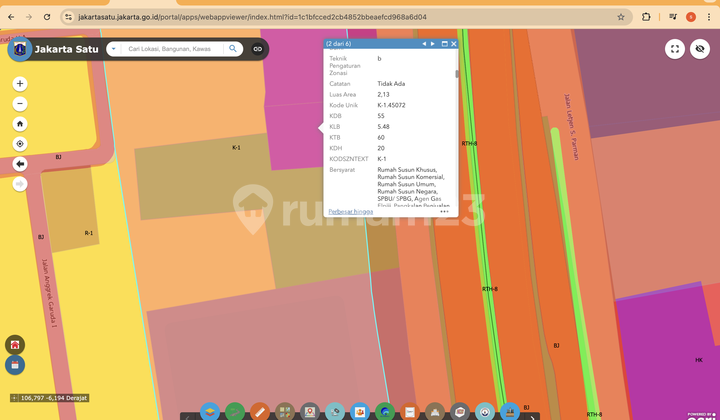
Task: Select the measurement ruler widget
Action: coord(260,411)
